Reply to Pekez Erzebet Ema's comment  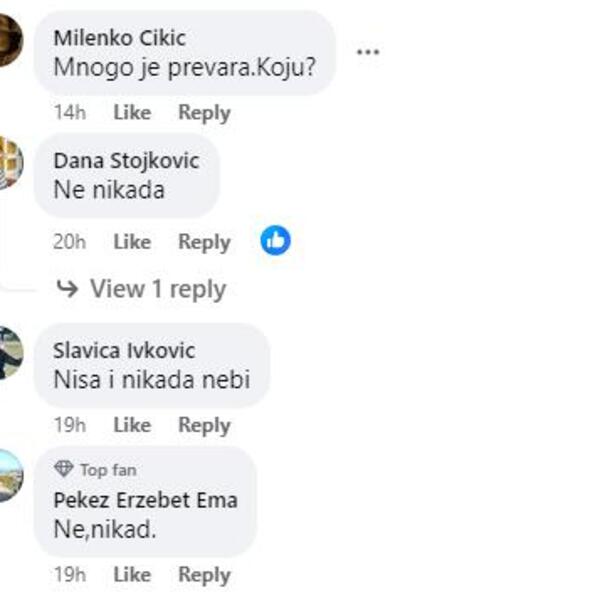pos(204,575)
